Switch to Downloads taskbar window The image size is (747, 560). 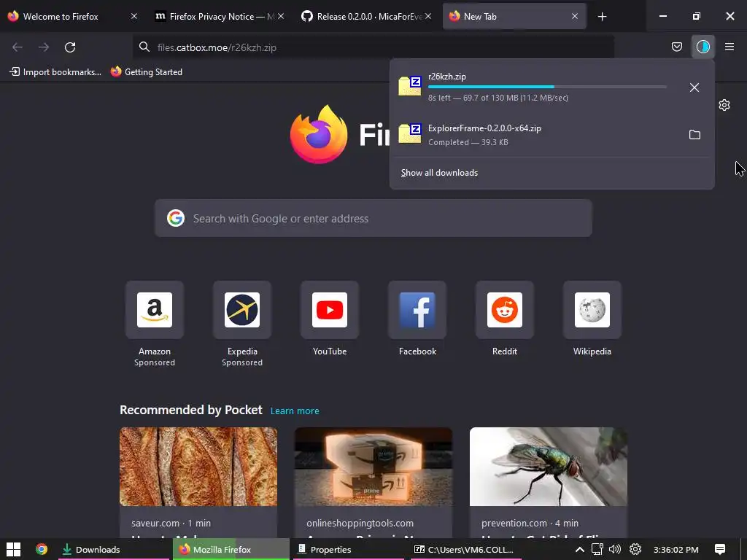pos(113,549)
